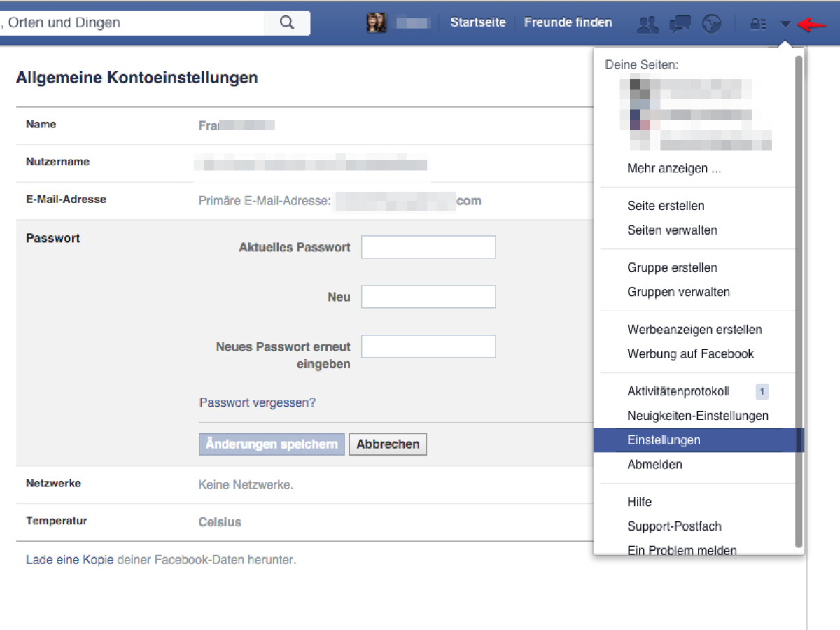Focus the Neues Passwort erneut eingeben field

tap(428, 346)
